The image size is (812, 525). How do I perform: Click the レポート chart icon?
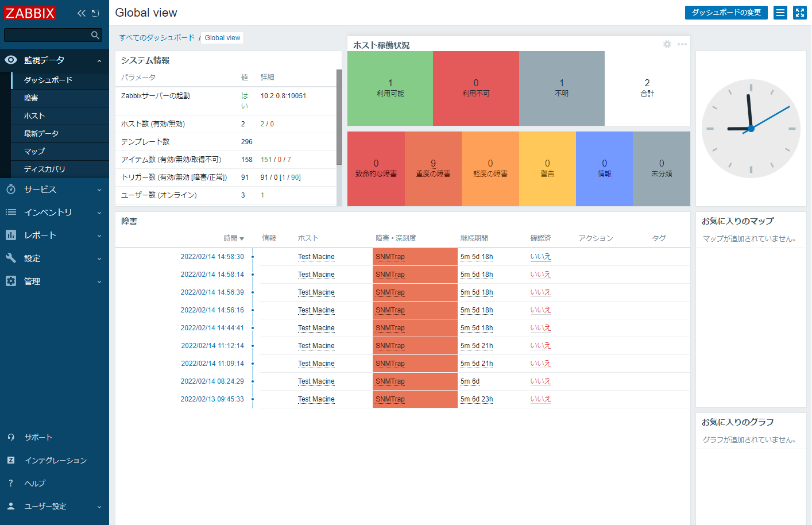click(11, 235)
